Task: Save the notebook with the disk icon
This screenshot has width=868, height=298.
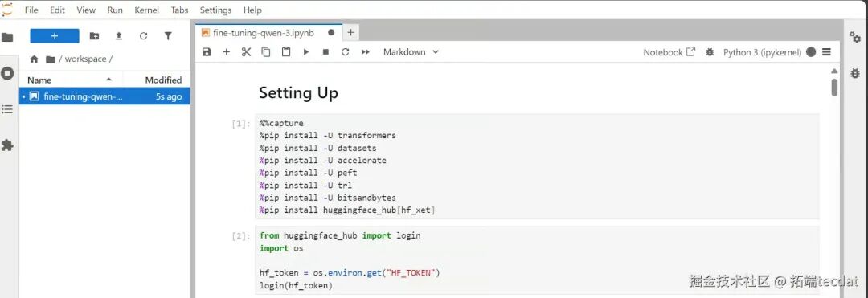Action: (207, 52)
